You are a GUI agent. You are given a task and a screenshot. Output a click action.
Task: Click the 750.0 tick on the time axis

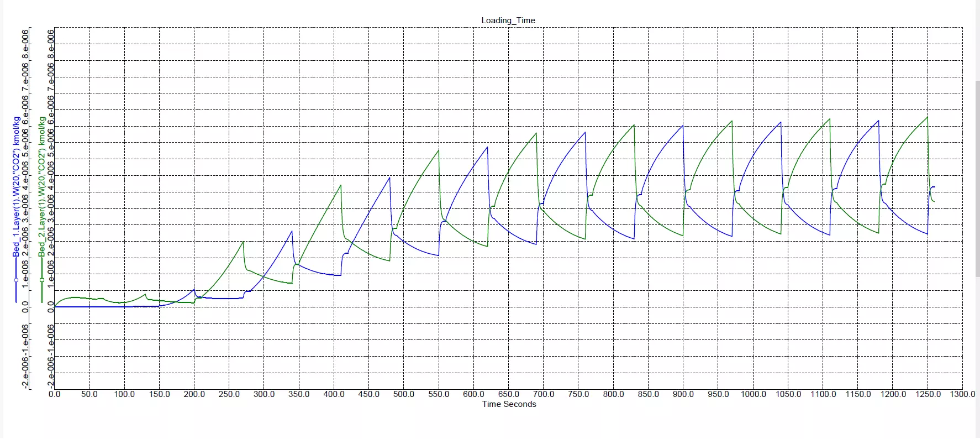coord(578,394)
